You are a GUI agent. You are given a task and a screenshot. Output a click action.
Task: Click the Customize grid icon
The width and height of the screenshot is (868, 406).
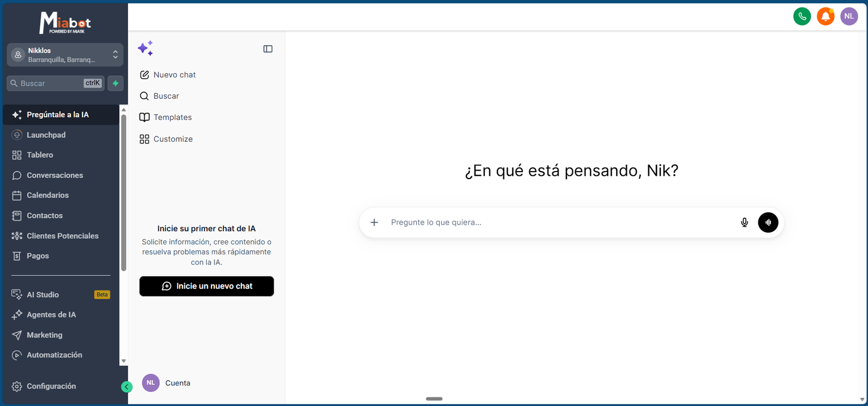pos(144,139)
